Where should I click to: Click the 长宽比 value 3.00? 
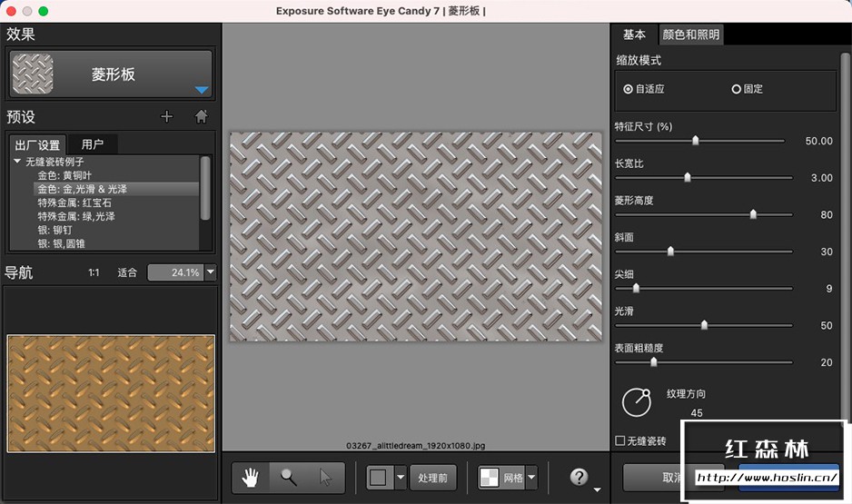[821, 178]
